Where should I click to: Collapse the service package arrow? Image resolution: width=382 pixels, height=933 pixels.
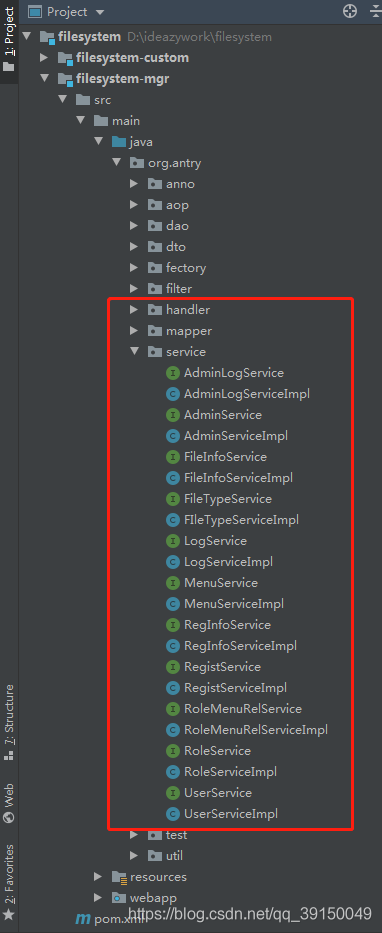coord(134,352)
